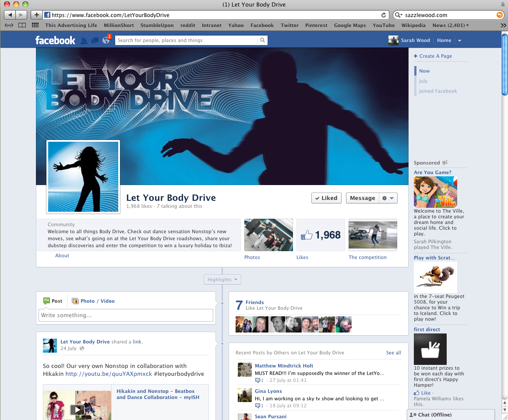Click the Safari back arrow button
The height and width of the screenshot is (420, 508).
coord(10,15)
